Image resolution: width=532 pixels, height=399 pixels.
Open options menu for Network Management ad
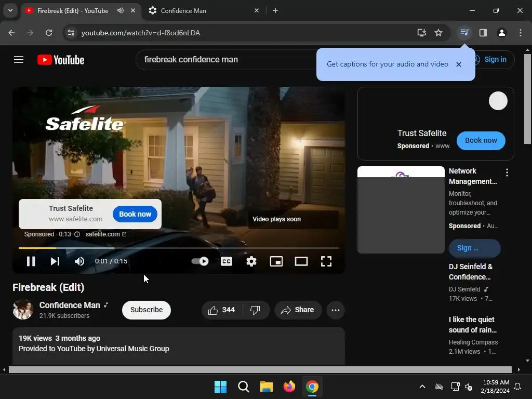point(507,172)
